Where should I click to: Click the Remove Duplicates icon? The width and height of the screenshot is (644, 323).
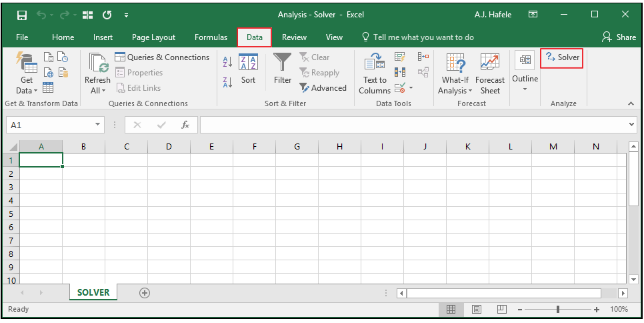pos(399,72)
